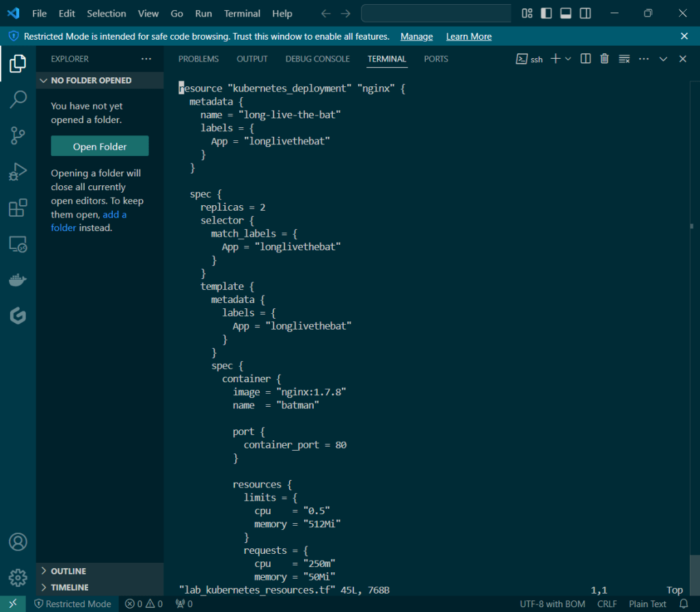Open Remote Explorer in activity bar
Image resolution: width=700 pixels, height=612 pixels.
coord(18,244)
